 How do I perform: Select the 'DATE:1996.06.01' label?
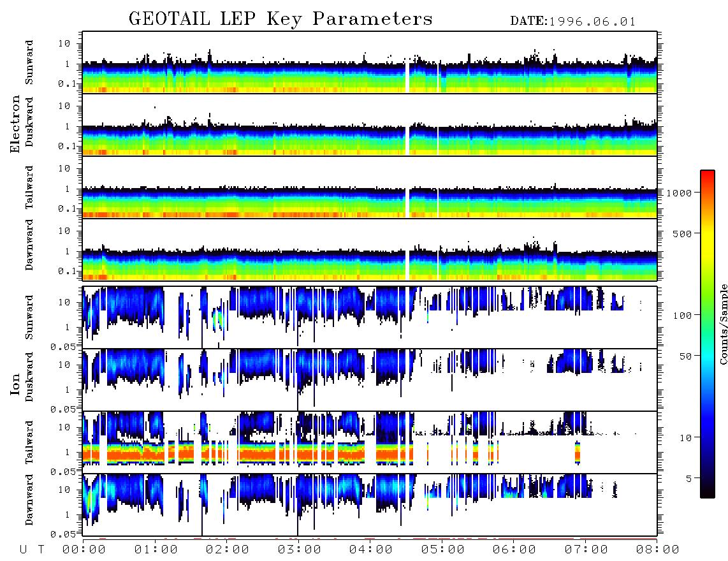[x=572, y=22]
